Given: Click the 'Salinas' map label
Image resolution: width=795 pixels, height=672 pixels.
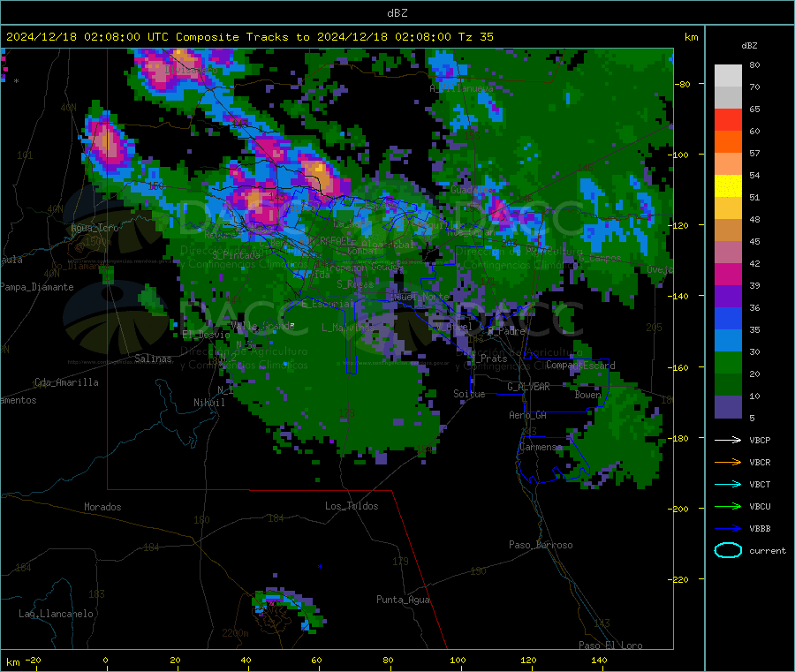Looking at the screenshot, I should pyautogui.click(x=153, y=359).
